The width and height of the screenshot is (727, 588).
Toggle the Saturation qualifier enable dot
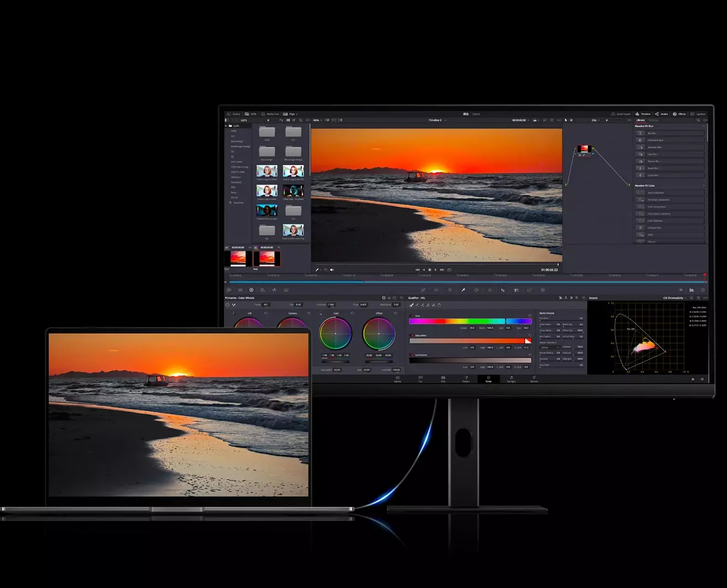(x=412, y=335)
